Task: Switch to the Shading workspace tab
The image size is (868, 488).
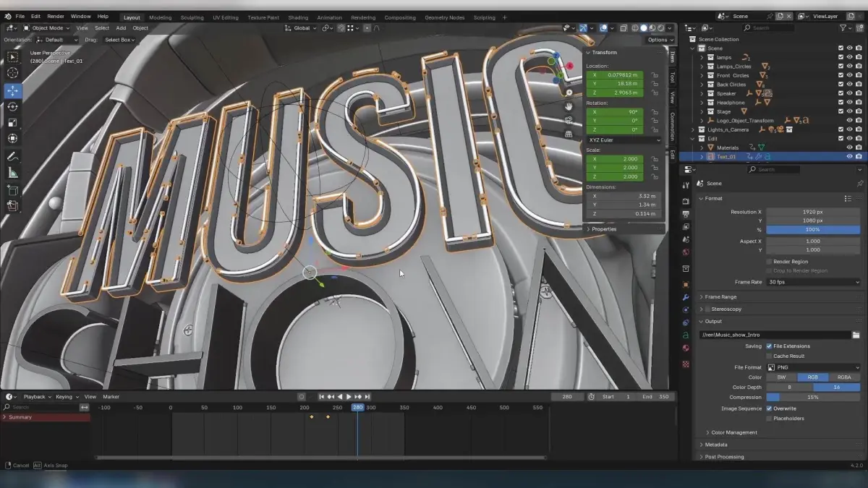Action: (x=298, y=17)
